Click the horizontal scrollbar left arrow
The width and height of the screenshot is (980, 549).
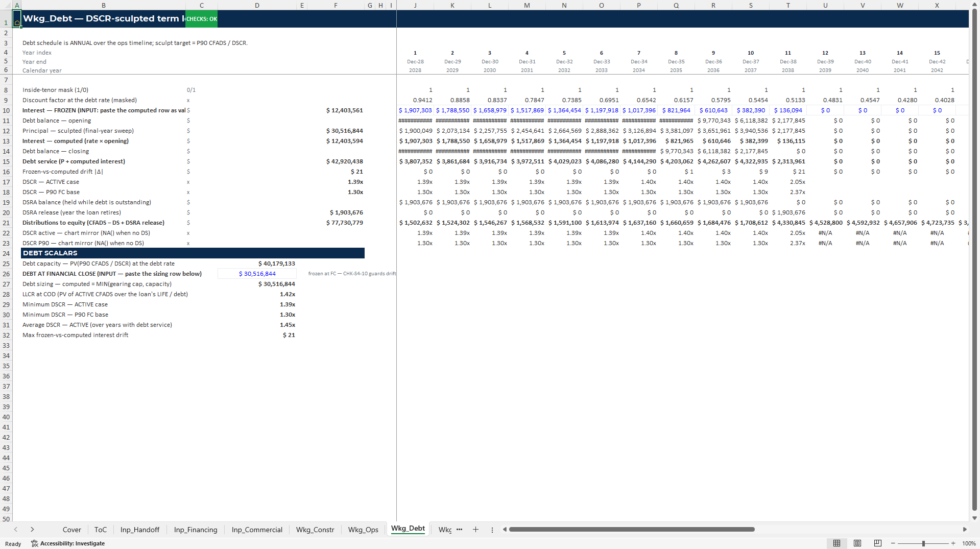(x=505, y=530)
